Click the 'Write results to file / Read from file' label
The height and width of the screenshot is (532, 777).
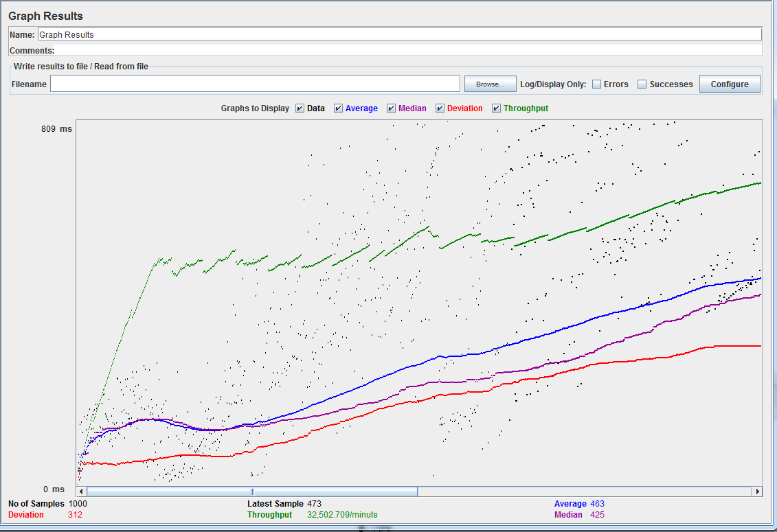[81, 67]
